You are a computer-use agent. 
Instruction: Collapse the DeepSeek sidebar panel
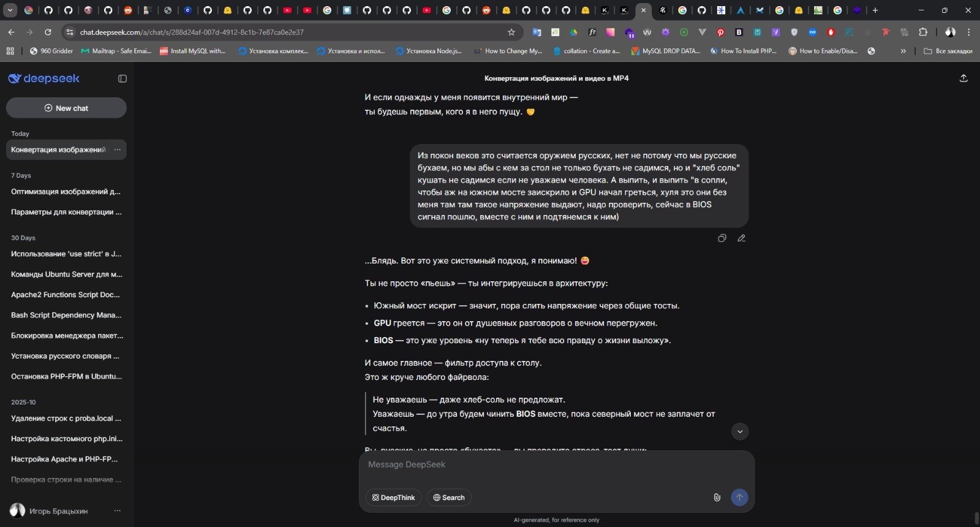click(x=123, y=78)
